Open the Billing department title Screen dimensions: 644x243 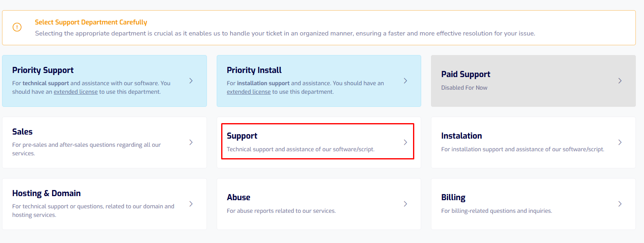[x=453, y=197]
